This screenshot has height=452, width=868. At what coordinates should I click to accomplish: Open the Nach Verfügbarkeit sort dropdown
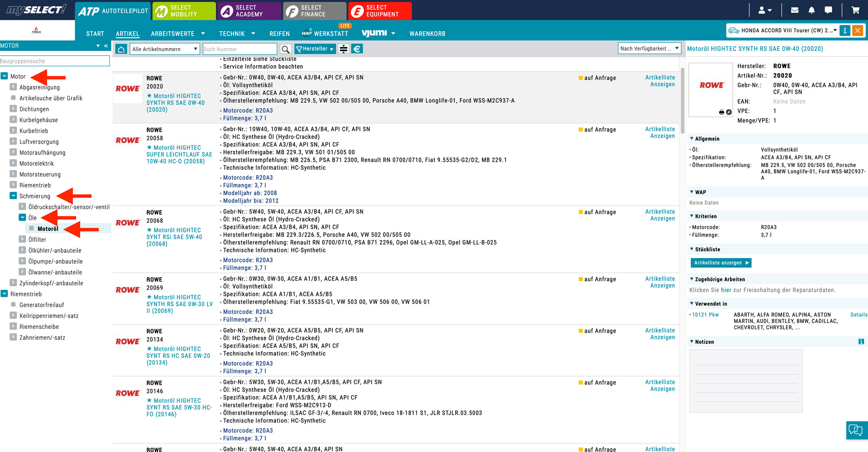649,48
